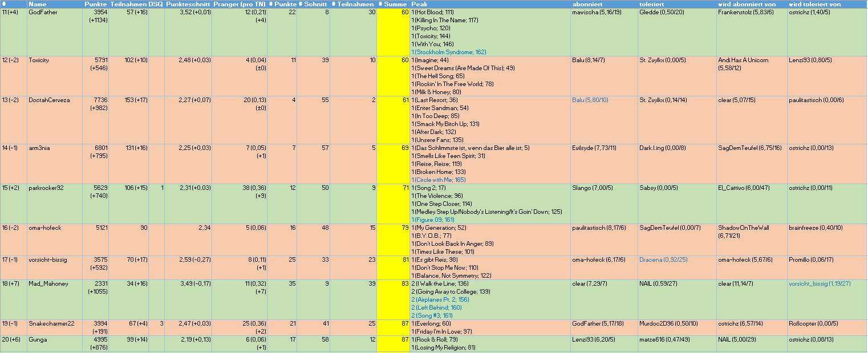
Task: Click the blue Stockholm Syndrome peak entry
Action: (451, 52)
